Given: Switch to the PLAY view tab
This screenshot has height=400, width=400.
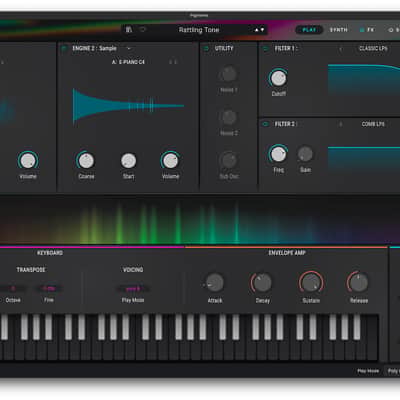Looking at the screenshot, I should [309, 30].
